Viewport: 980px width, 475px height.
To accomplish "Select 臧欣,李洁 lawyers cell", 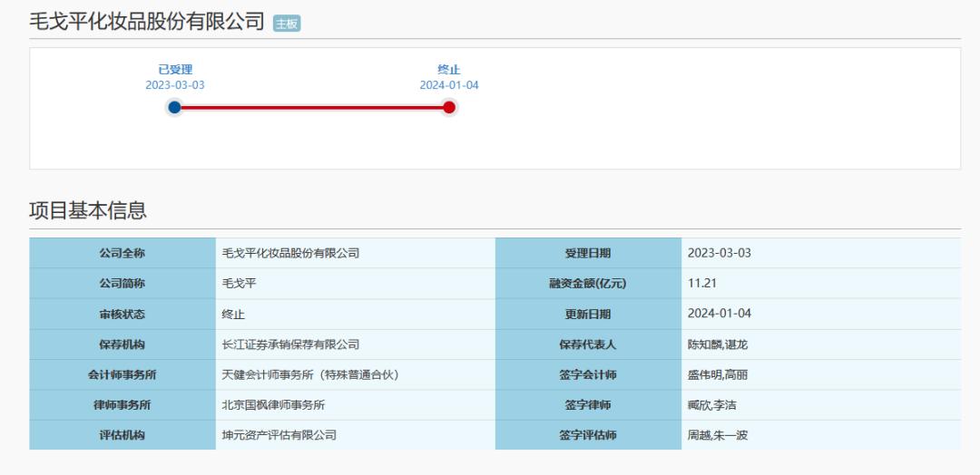I will pyautogui.click(x=821, y=405).
